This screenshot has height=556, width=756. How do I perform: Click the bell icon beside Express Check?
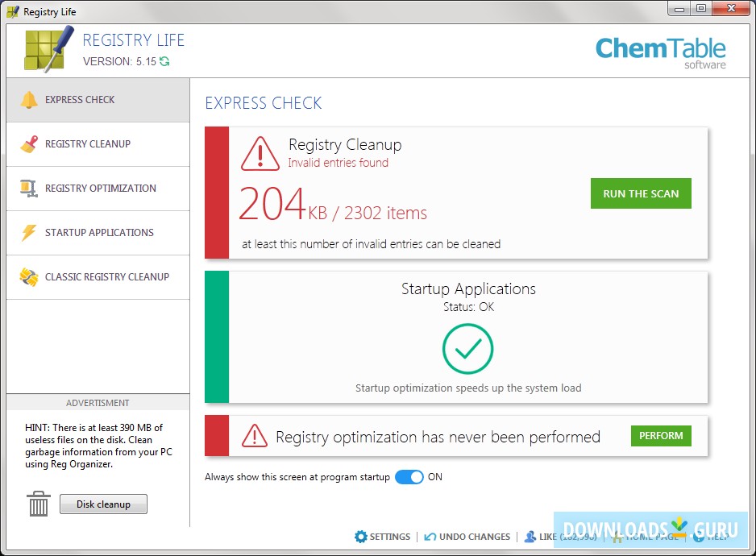click(29, 100)
